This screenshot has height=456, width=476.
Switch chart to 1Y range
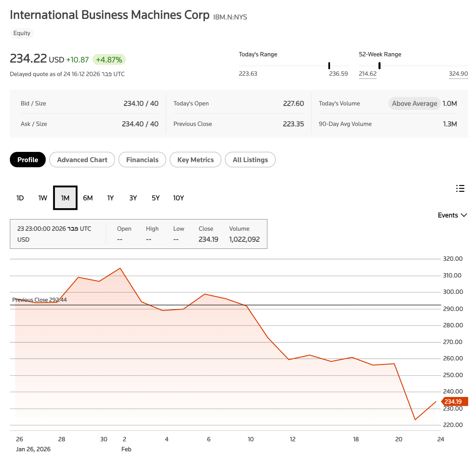110,198
